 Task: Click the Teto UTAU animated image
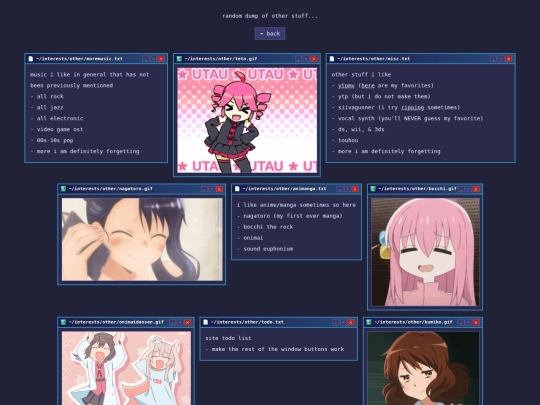pos(247,120)
